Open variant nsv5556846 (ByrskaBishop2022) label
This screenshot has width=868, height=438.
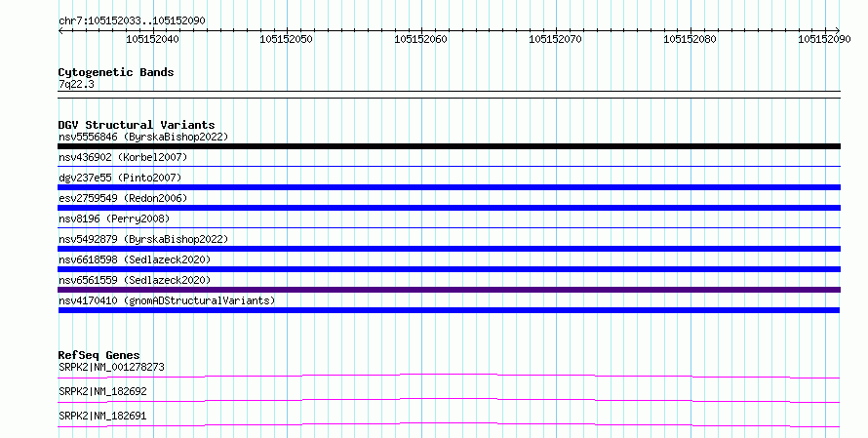click(x=143, y=137)
